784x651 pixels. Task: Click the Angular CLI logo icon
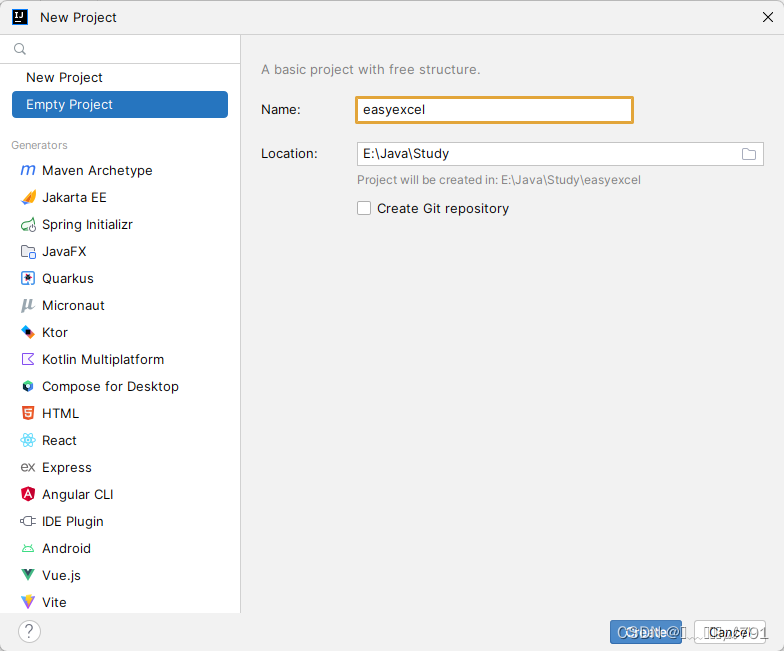point(28,494)
